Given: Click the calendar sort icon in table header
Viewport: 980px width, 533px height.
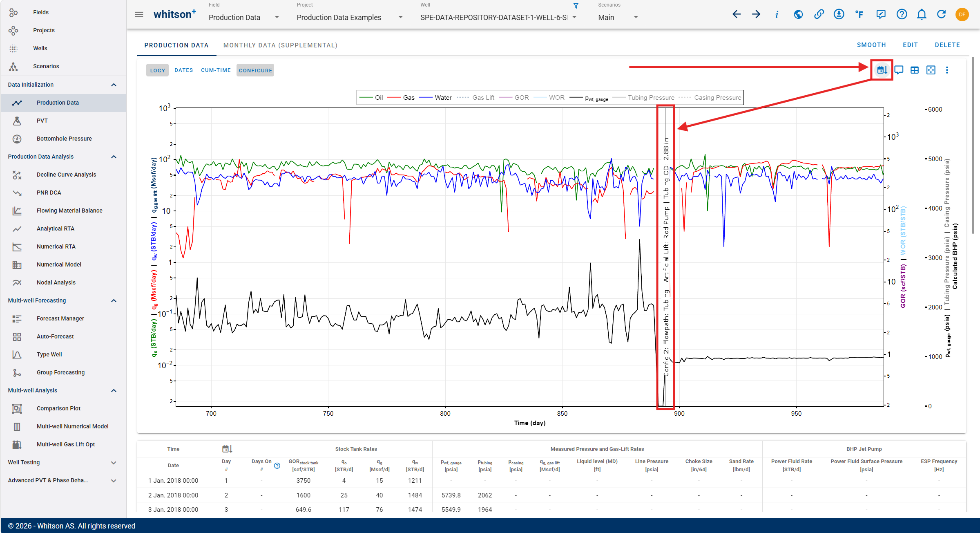Looking at the screenshot, I should click(227, 449).
